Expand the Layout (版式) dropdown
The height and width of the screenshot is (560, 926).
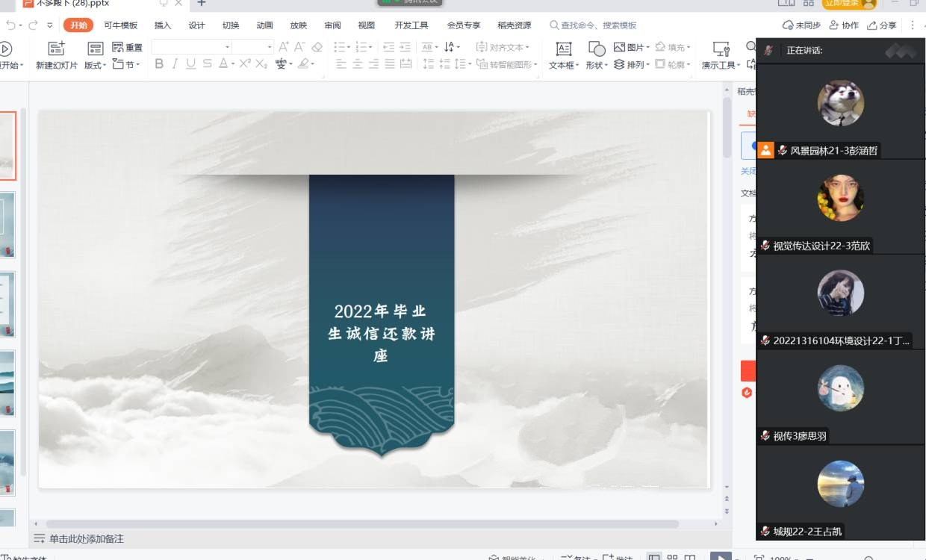[96, 65]
